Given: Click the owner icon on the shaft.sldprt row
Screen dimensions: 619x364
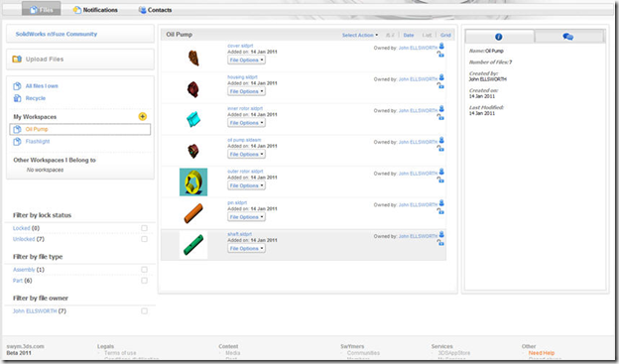Looking at the screenshot, I should [441, 234].
